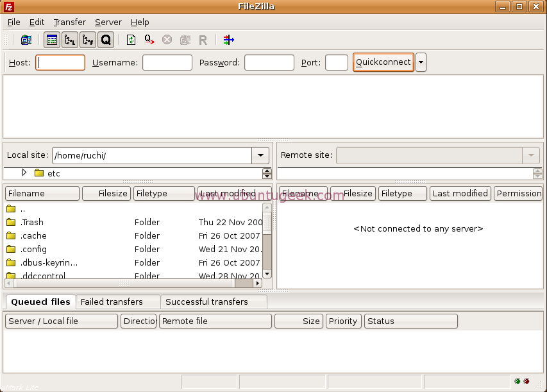Click the disconnect from server icon
The width and height of the screenshot is (547, 392).
185,40
